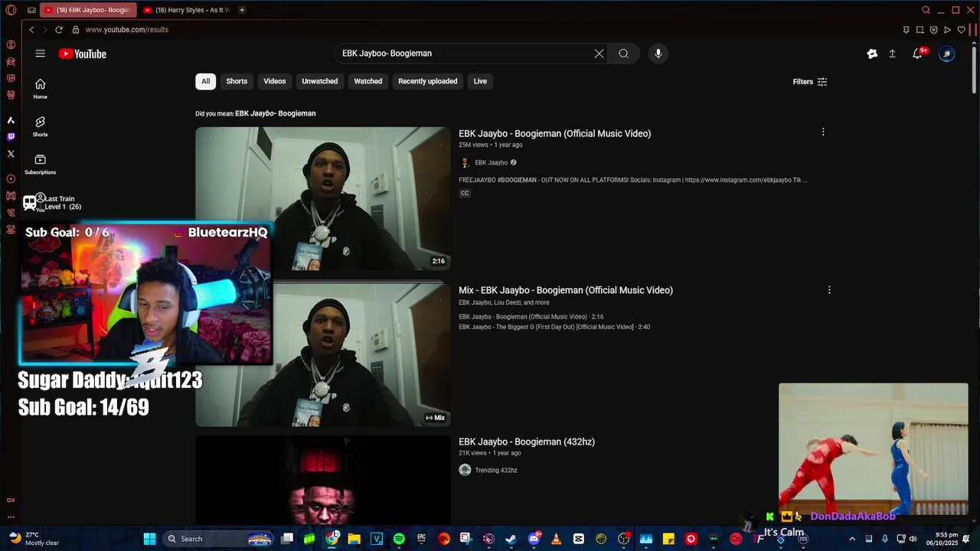The height and width of the screenshot is (551, 980).
Task: Open Shorts in the YouTube sidebar
Action: (x=40, y=126)
